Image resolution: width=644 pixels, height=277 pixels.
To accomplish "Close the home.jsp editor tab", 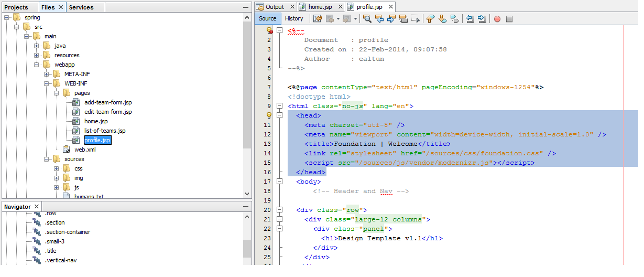I will click(341, 7).
